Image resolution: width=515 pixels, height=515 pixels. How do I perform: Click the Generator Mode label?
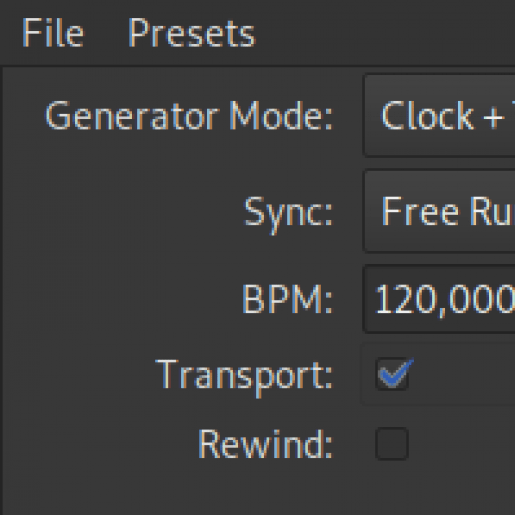[x=189, y=116]
